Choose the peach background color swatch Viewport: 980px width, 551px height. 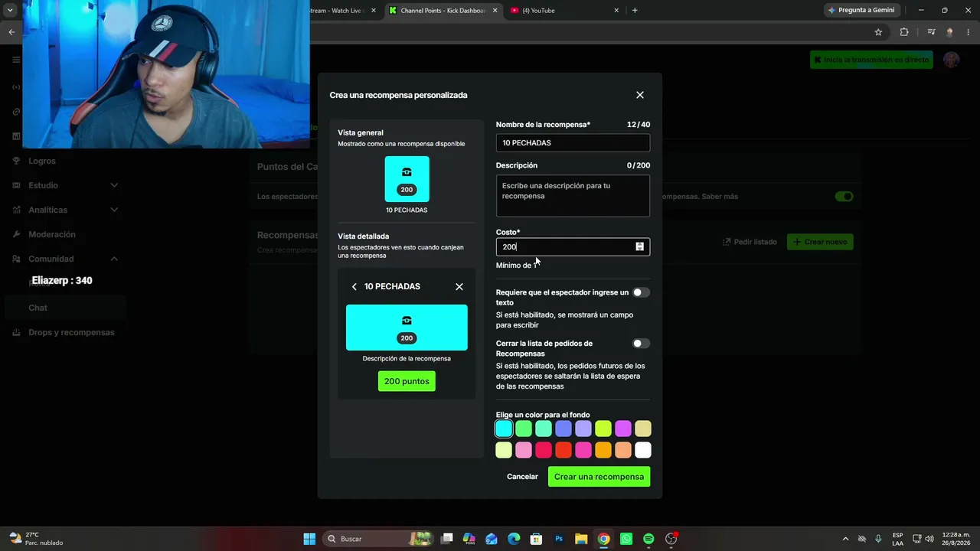pyautogui.click(x=623, y=450)
